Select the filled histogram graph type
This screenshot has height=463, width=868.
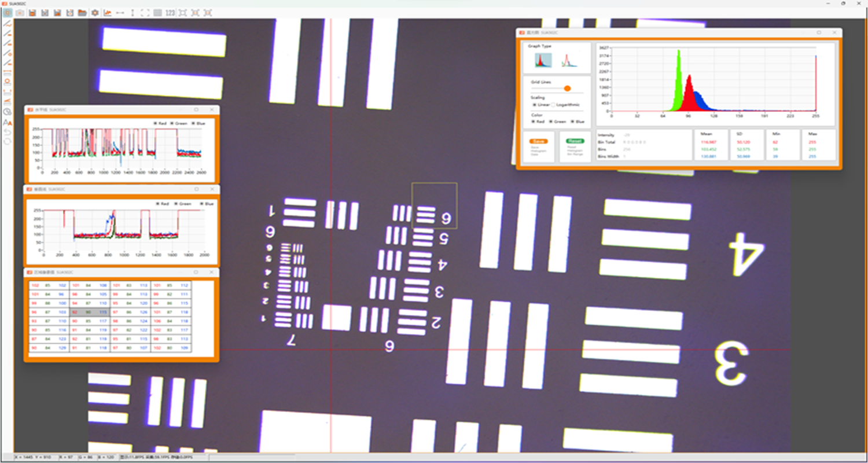[543, 61]
